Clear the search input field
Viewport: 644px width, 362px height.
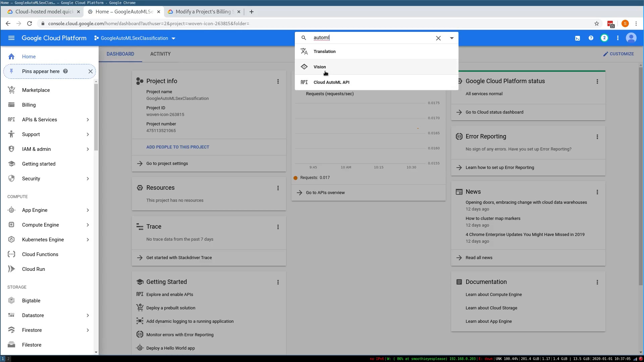coord(438,38)
